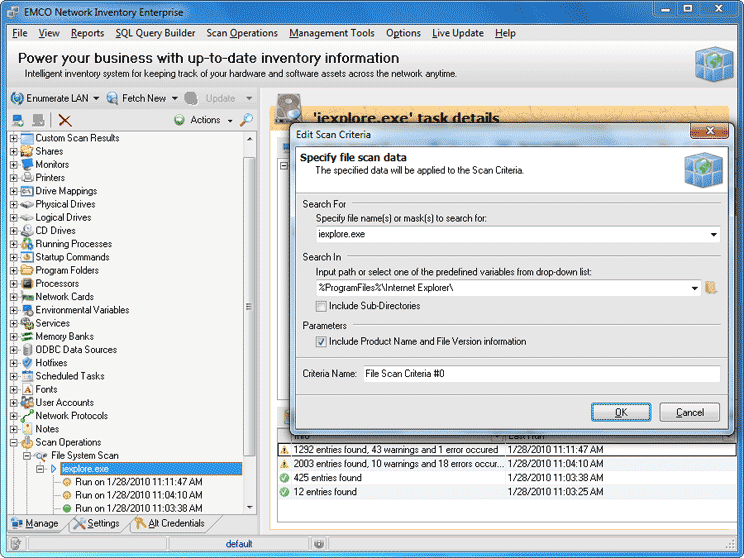Open the Search In path dropdown
The width and height of the screenshot is (744, 558).
pos(694,288)
